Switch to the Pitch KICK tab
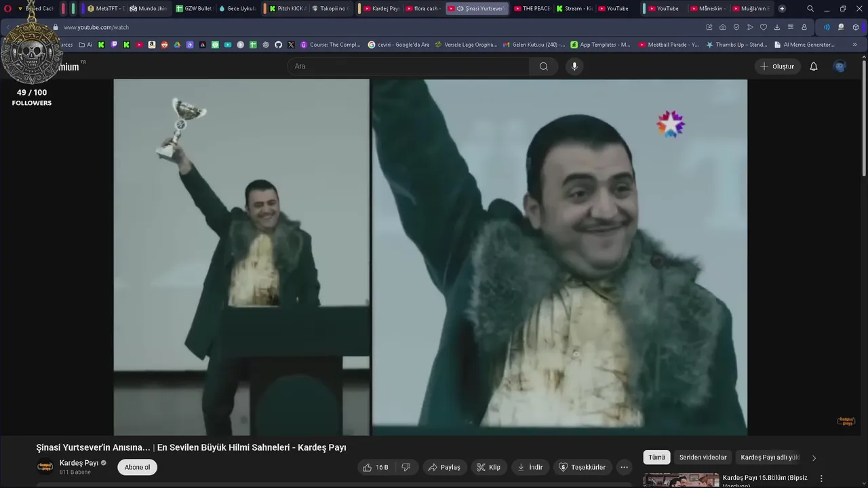Image resolution: width=868 pixels, height=488 pixels. point(288,9)
